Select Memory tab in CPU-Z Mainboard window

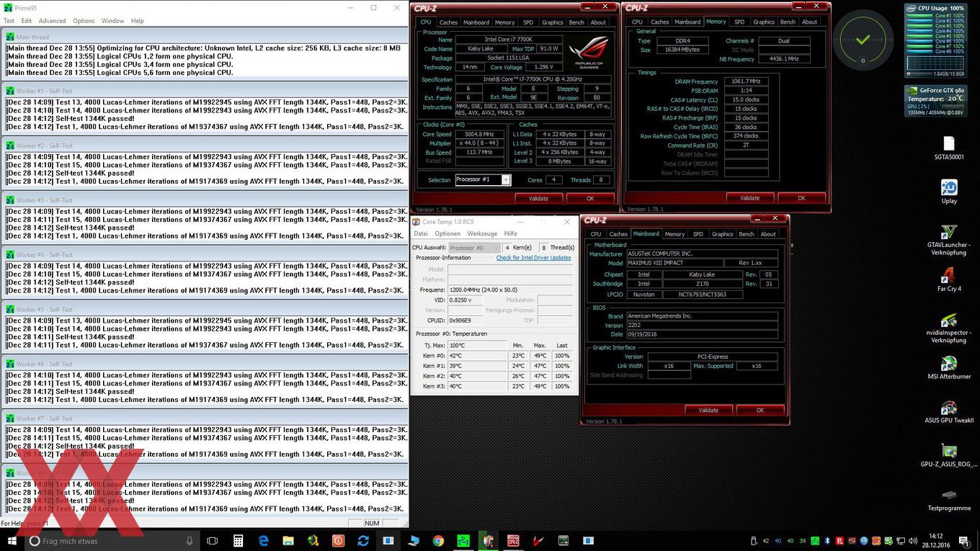[674, 234]
